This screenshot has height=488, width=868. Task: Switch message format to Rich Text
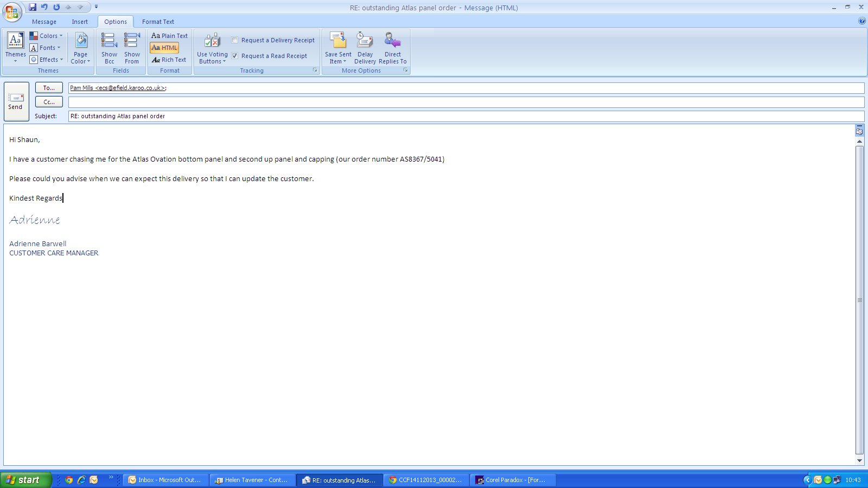point(169,60)
